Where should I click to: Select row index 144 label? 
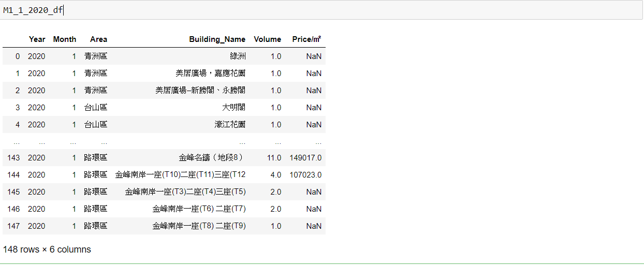14,175
